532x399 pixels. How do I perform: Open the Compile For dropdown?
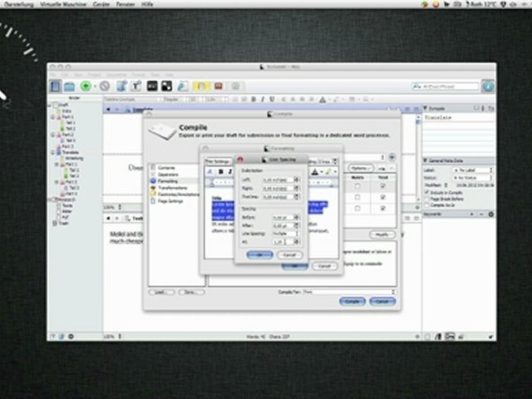pos(349,292)
